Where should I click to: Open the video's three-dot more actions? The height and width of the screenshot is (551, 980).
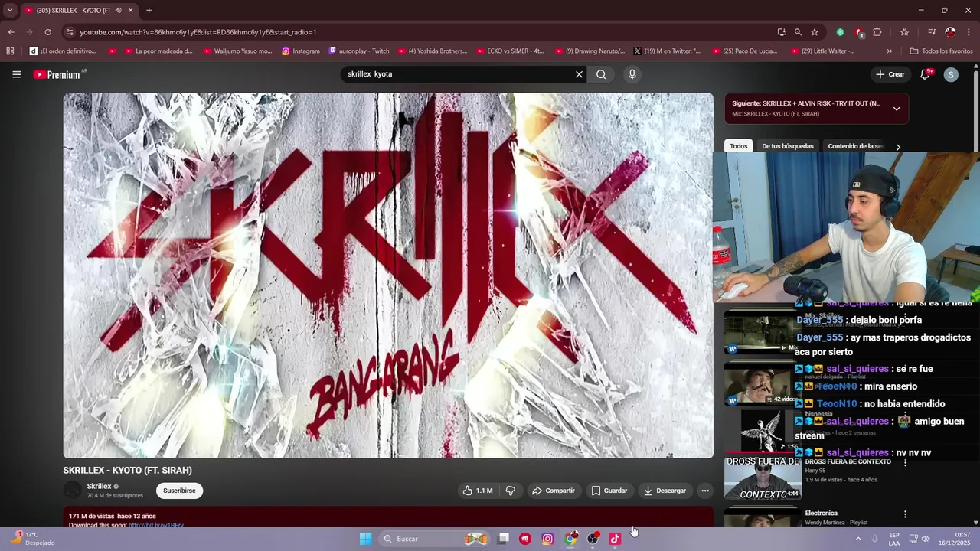(x=705, y=491)
